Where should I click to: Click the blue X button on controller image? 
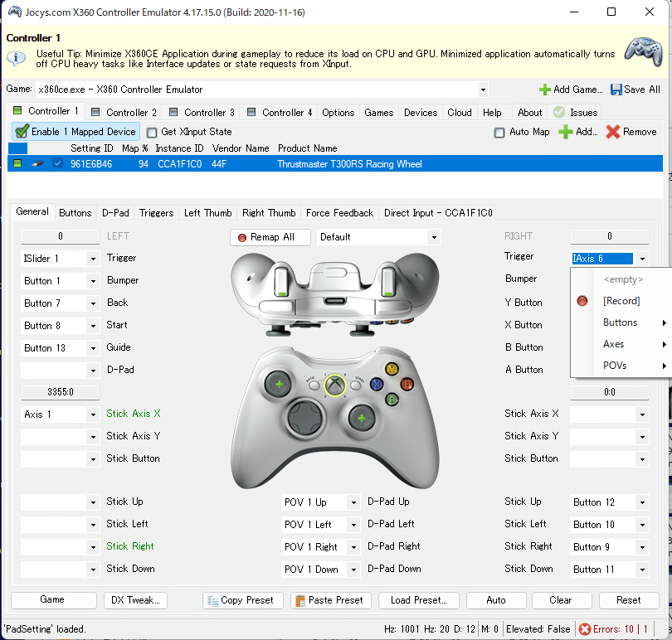pyautogui.click(x=377, y=385)
